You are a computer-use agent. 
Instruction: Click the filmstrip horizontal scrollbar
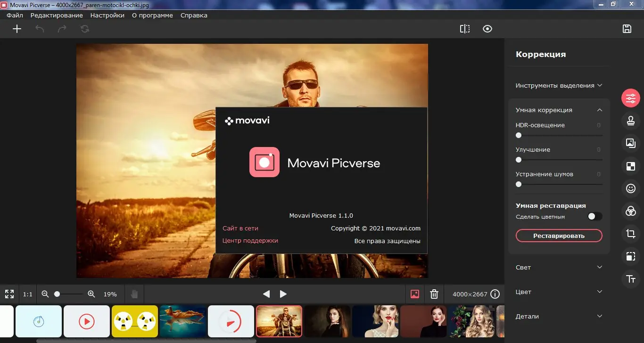coord(146,341)
